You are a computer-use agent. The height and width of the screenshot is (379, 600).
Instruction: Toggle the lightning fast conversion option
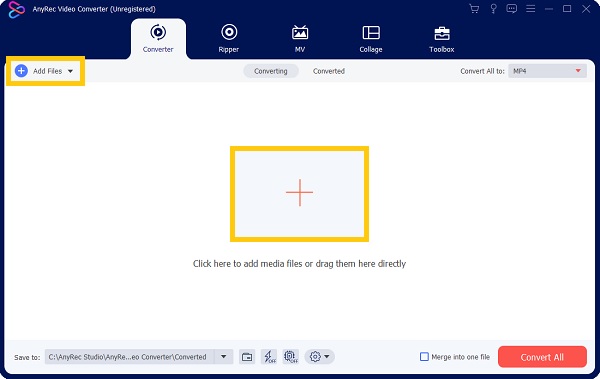click(269, 357)
